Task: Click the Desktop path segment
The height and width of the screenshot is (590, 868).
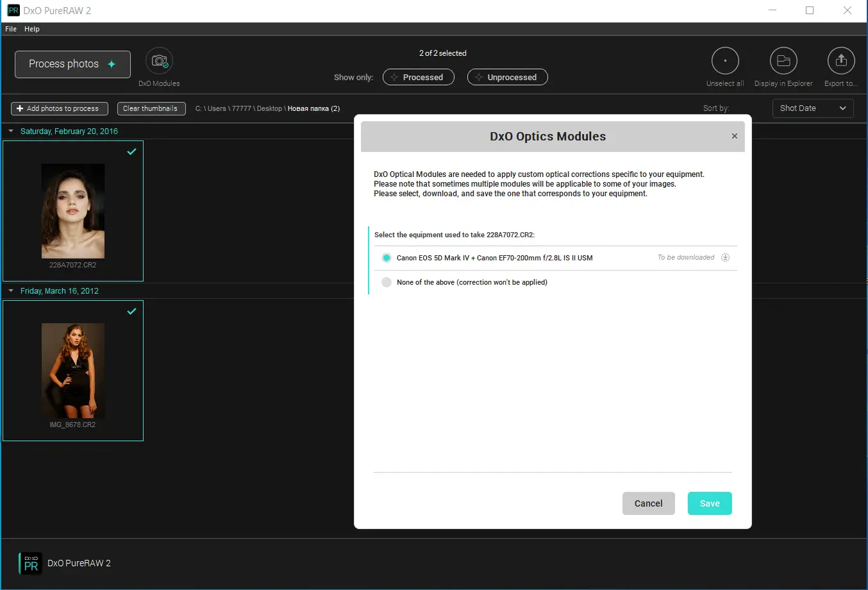Action: (269, 108)
